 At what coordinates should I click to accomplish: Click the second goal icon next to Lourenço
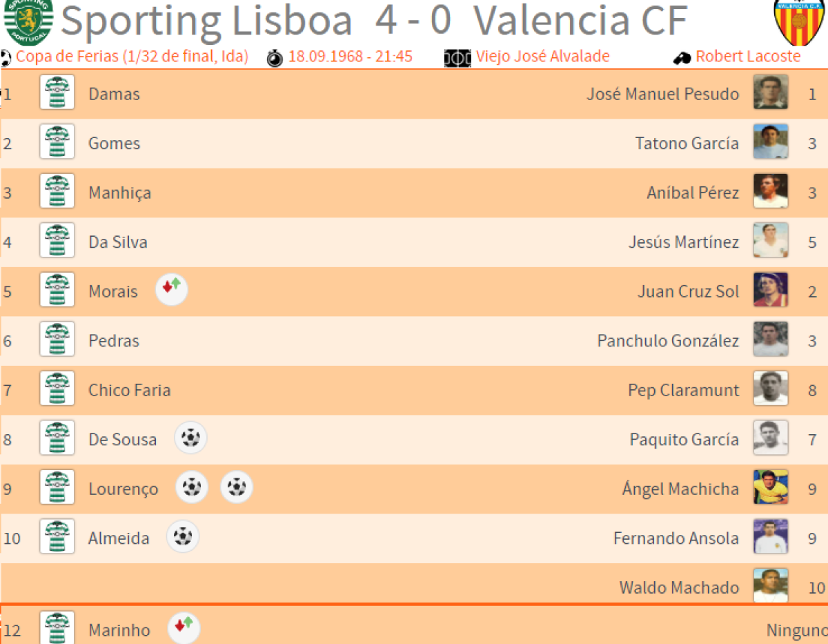(237, 488)
